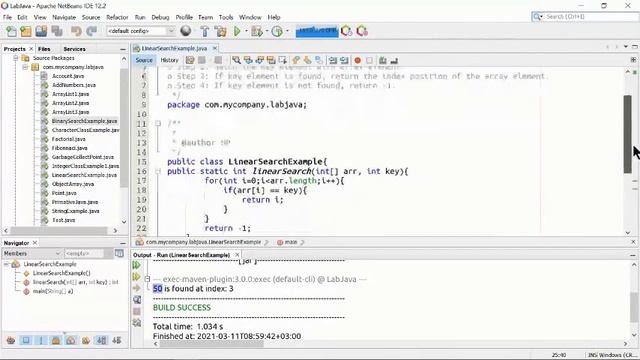Toggle the fourth Navigator filter button in the bottom bar
640x360 pixels.
pyautogui.click(x=56, y=340)
